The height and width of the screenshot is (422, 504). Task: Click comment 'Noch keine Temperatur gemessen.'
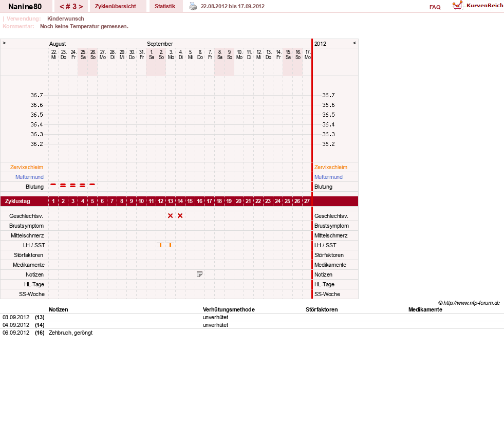point(84,26)
